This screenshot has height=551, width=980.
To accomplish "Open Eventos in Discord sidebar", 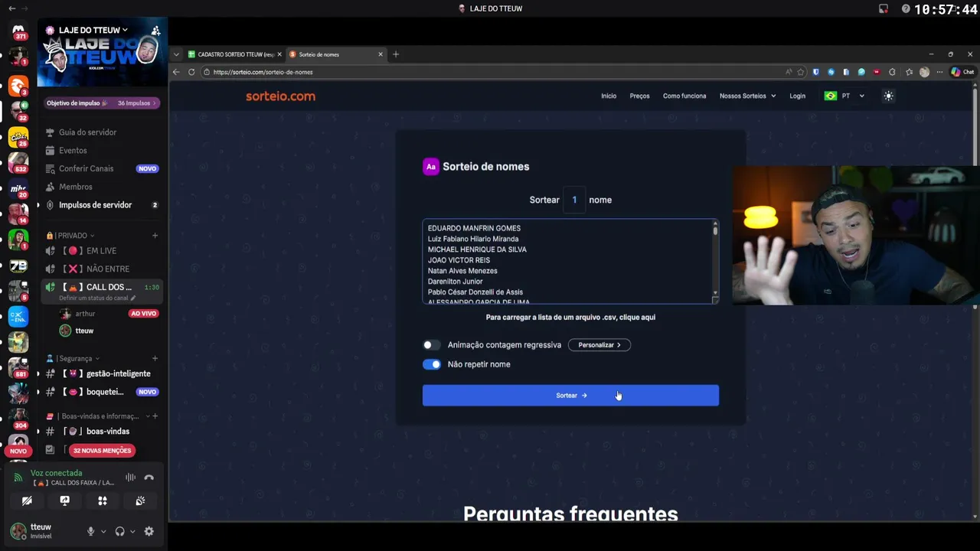I will tap(73, 151).
